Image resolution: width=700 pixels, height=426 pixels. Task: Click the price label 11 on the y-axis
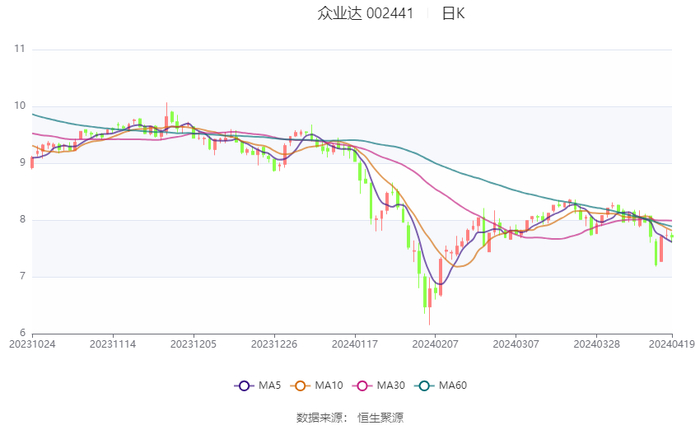[20, 49]
